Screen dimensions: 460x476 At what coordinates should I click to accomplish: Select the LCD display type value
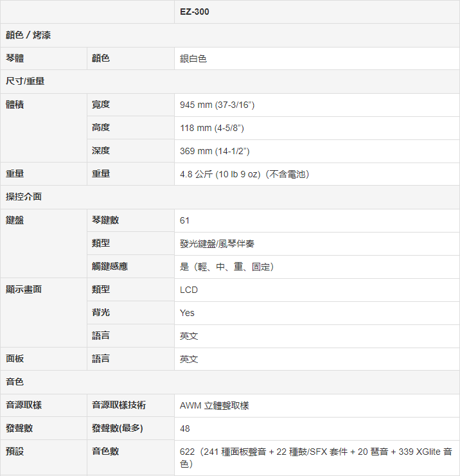pos(189,290)
